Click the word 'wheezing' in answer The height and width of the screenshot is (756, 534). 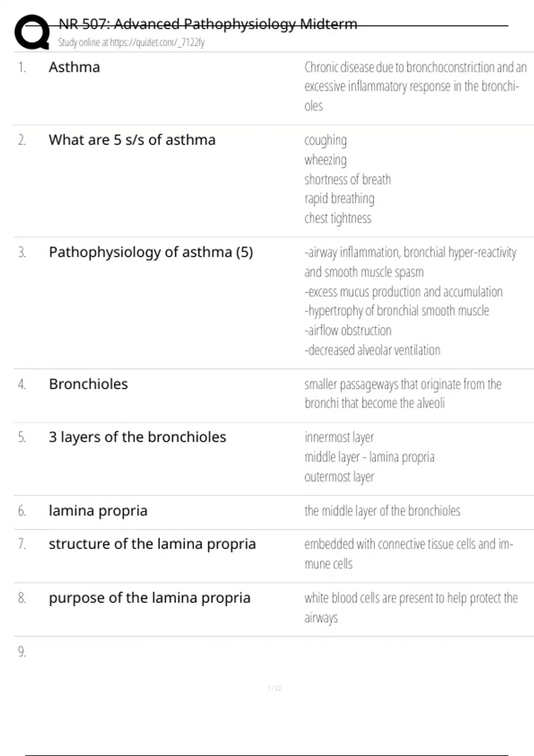325,160
